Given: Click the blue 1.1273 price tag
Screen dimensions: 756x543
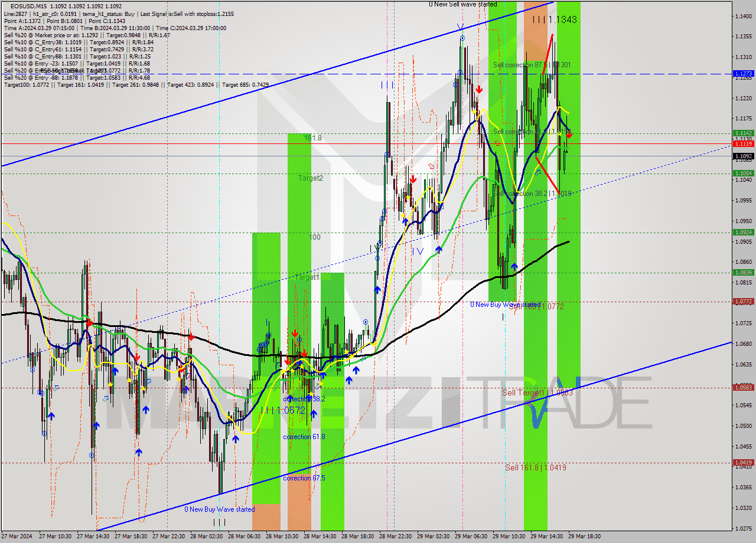Looking at the screenshot, I should click(742, 74).
